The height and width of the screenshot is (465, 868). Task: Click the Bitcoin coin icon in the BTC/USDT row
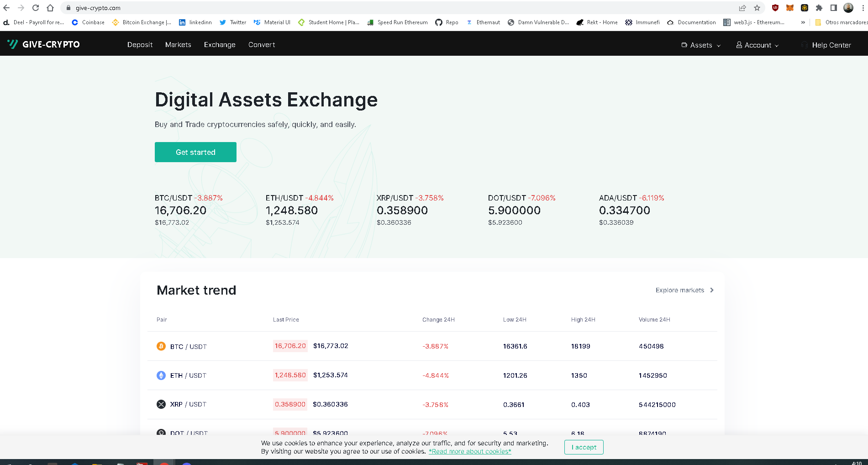coord(161,346)
